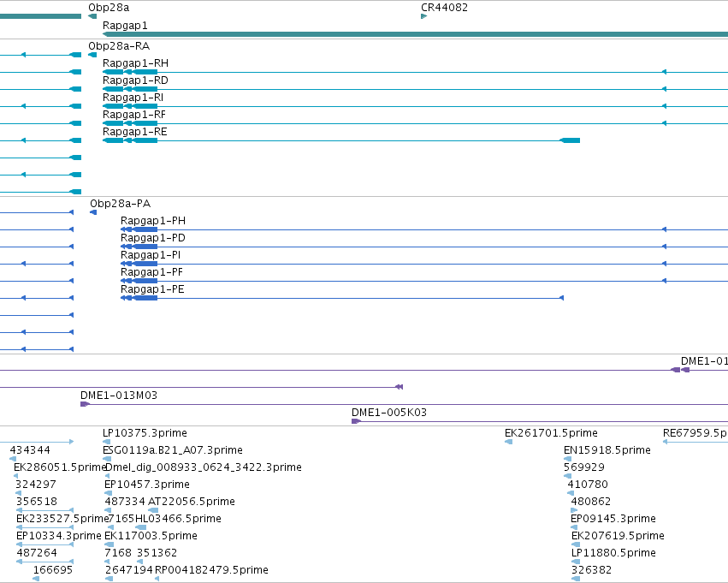Click the DME1-005K03 start glyph
Image resolution: width=728 pixels, height=583 pixels.
(356, 421)
